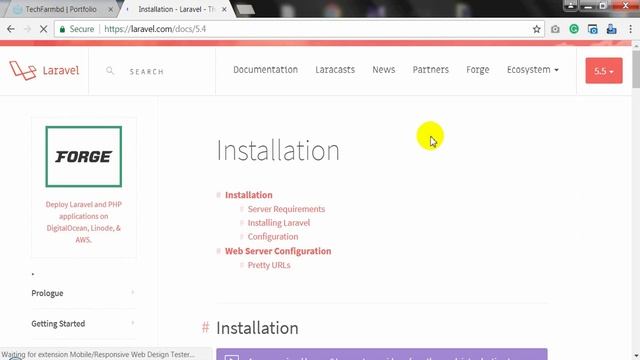Jump to Installing Laravel section
Viewport: 640px width, 360px height.
[x=279, y=223]
